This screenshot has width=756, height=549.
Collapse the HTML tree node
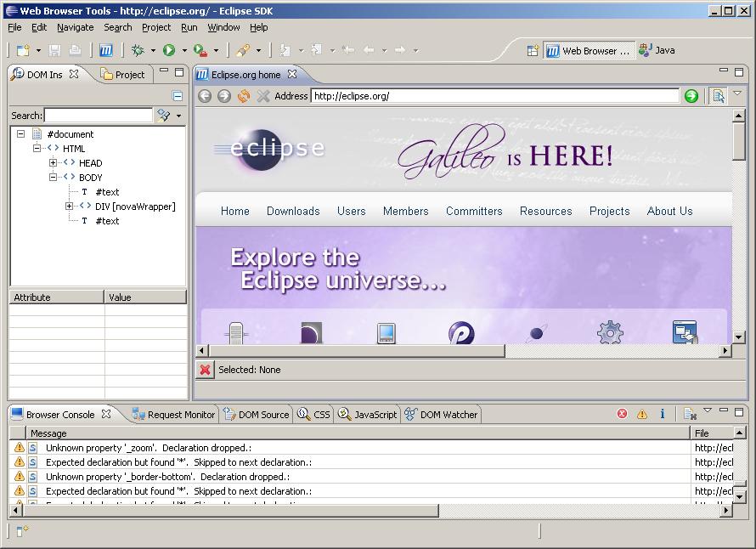37,149
